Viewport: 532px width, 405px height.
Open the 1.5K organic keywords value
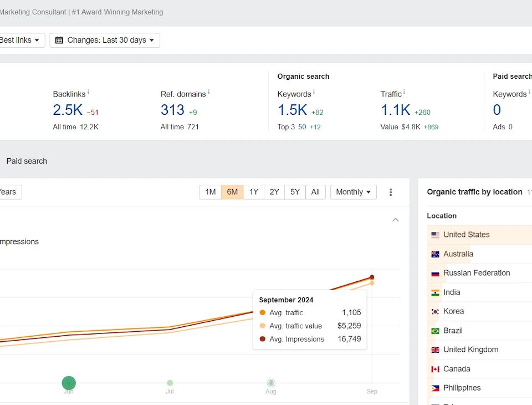pos(292,110)
